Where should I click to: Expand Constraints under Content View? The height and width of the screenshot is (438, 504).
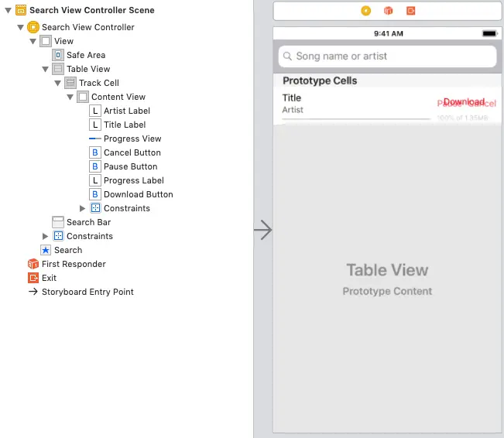click(x=83, y=208)
